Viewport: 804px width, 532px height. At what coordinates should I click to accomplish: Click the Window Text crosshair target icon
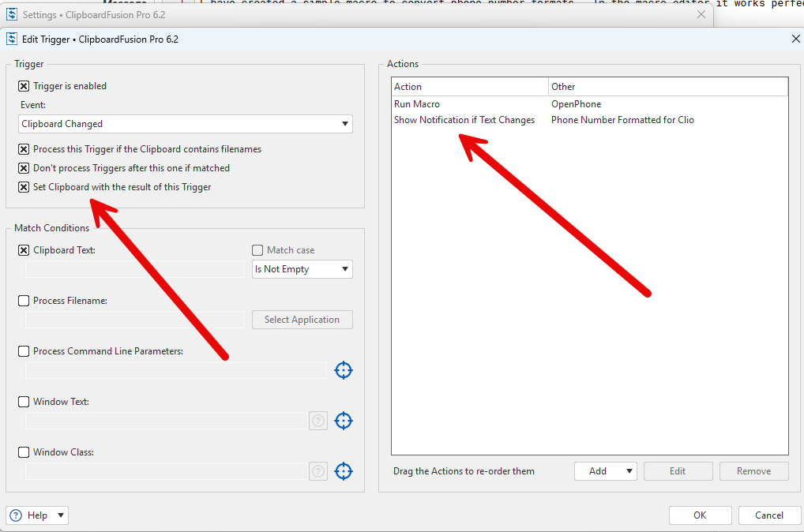[x=343, y=421]
